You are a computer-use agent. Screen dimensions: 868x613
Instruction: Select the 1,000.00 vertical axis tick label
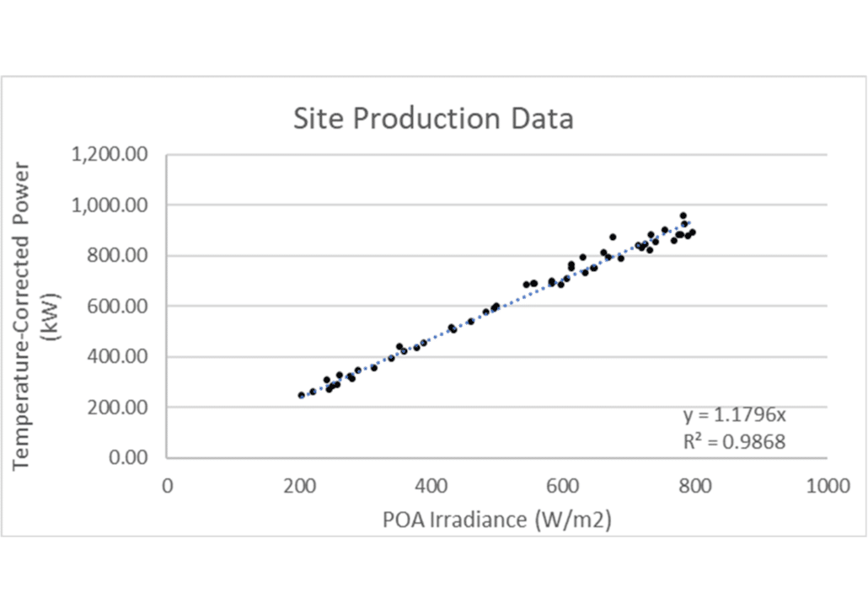click(111, 205)
